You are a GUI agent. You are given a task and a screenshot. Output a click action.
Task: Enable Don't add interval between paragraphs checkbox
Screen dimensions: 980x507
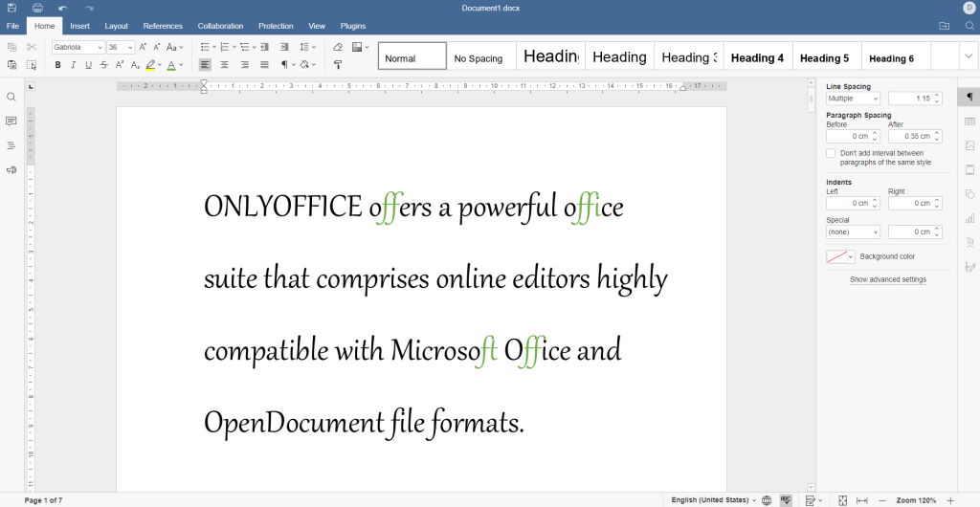[x=831, y=153]
